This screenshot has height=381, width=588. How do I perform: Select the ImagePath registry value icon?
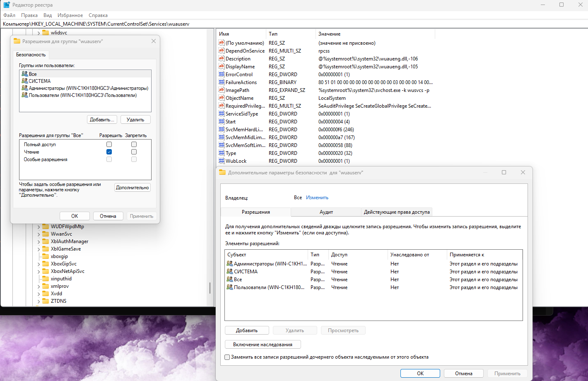tap(222, 90)
